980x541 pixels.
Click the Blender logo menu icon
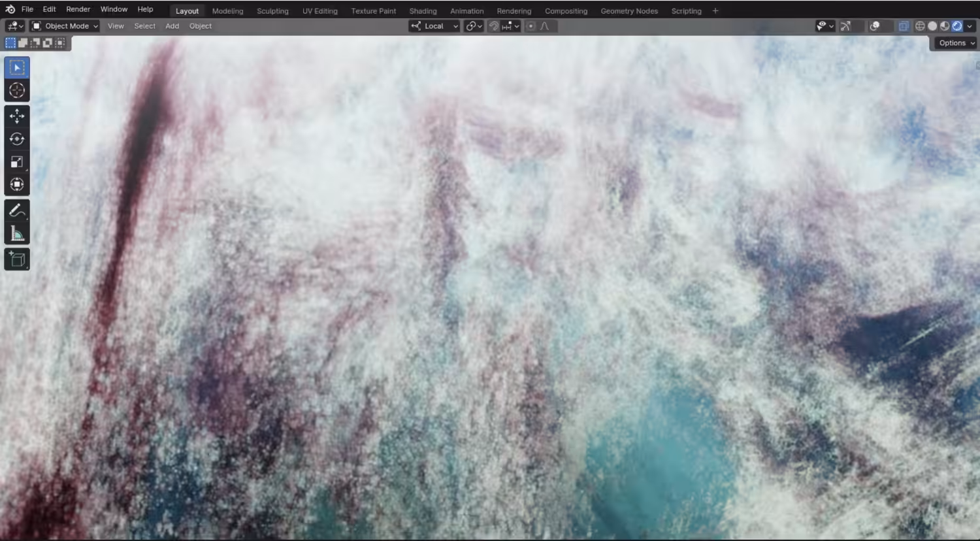10,9
